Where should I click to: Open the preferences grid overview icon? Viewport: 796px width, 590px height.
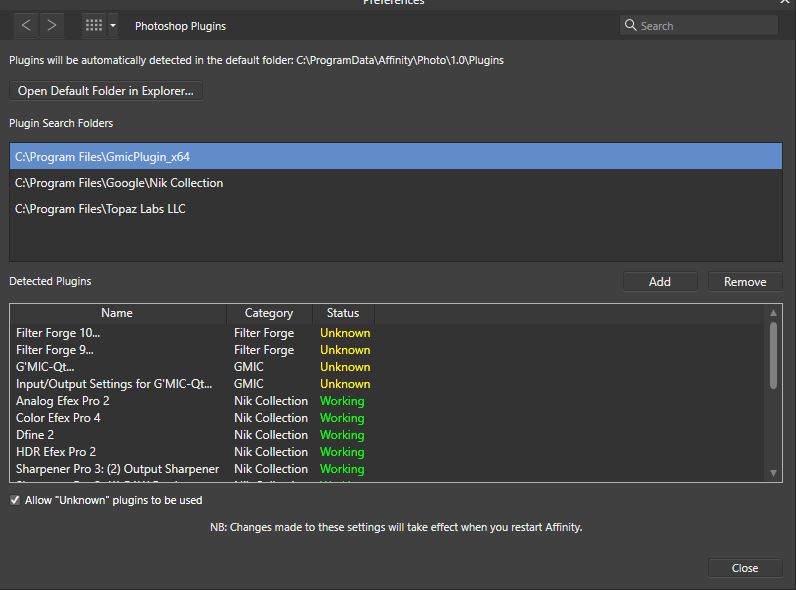93,25
